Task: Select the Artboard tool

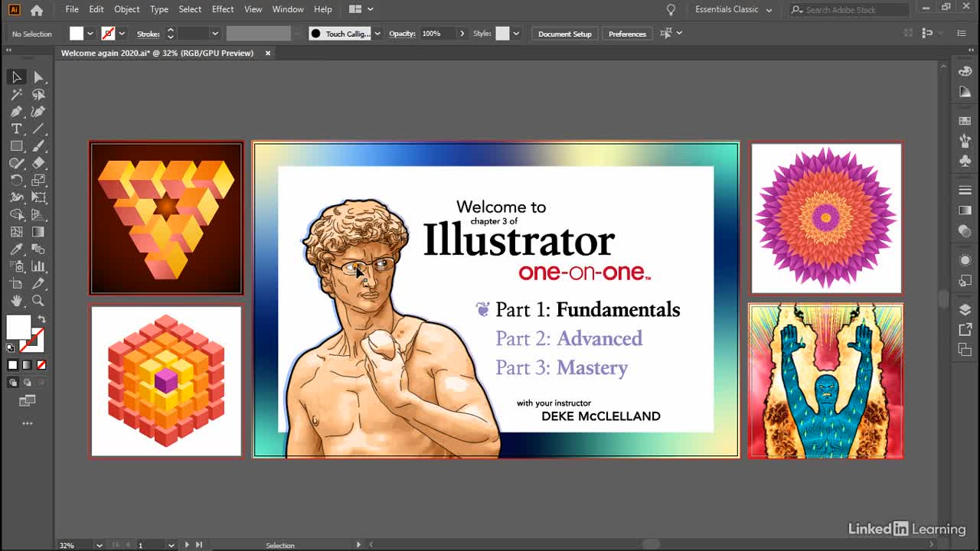Action: pyautogui.click(x=16, y=284)
